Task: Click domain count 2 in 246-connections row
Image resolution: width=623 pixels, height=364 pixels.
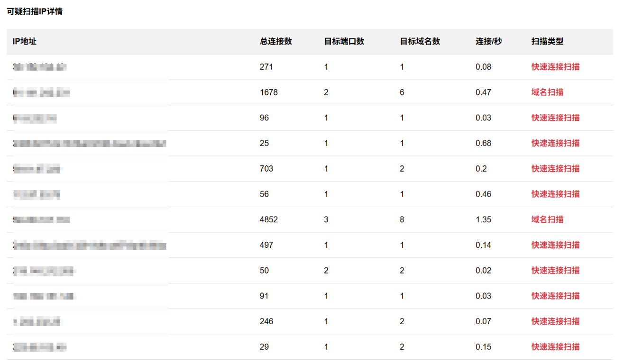Action: coord(402,321)
